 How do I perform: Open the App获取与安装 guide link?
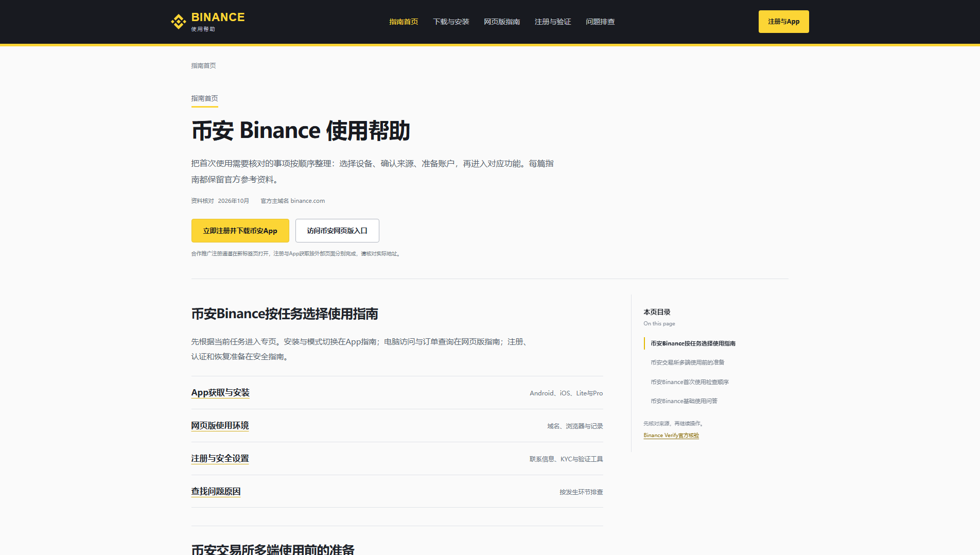pos(220,393)
